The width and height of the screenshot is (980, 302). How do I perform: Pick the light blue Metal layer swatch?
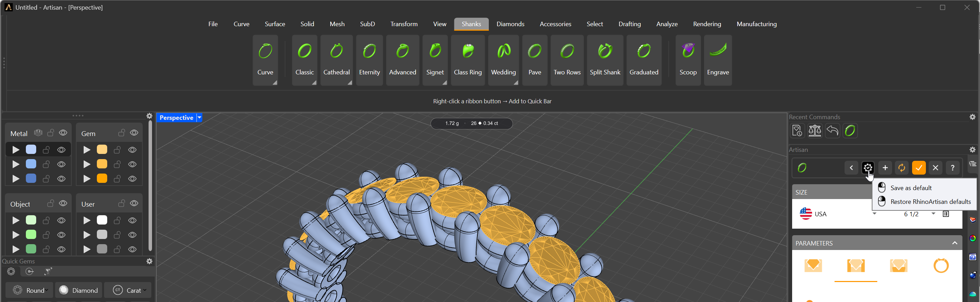(31, 150)
